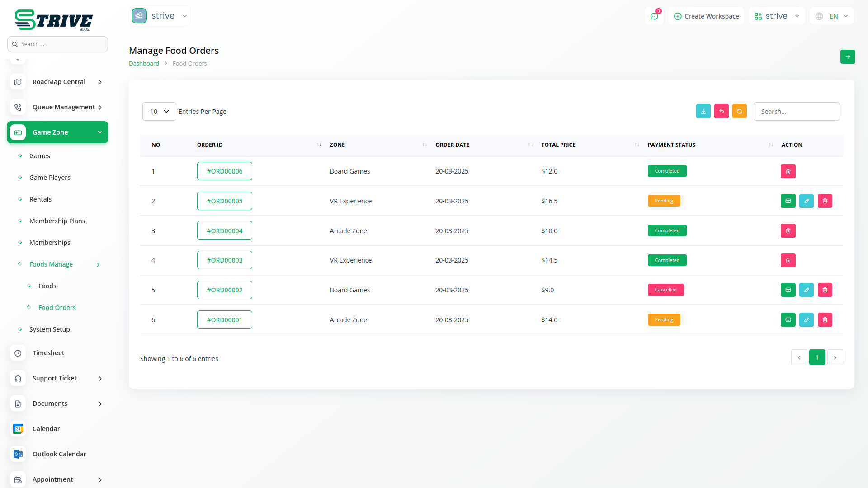The image size is (868, 488).
Task: Click the orange refresh icon button
Action: click(x=739, y=111)
